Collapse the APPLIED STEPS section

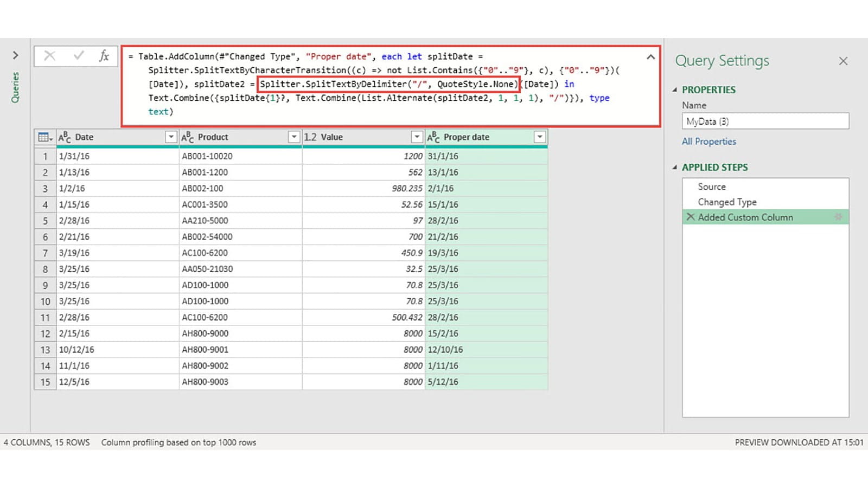pyautogui.click(x=675, y=168)
